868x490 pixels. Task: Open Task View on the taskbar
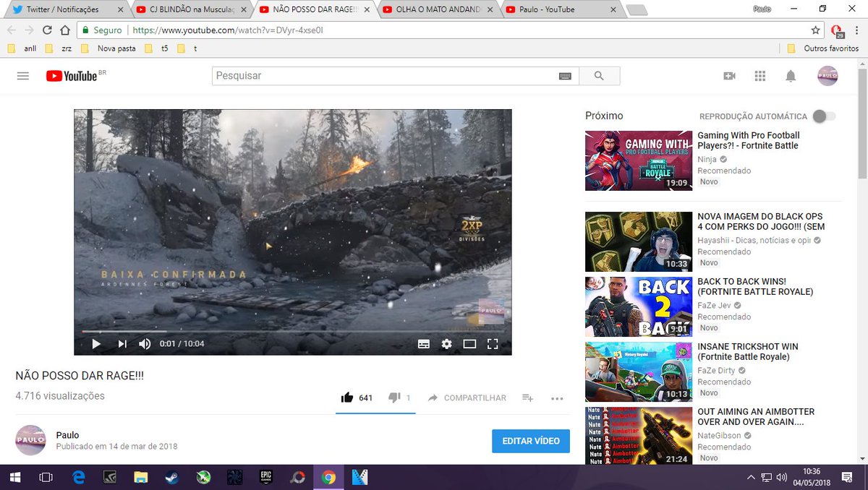46,477
